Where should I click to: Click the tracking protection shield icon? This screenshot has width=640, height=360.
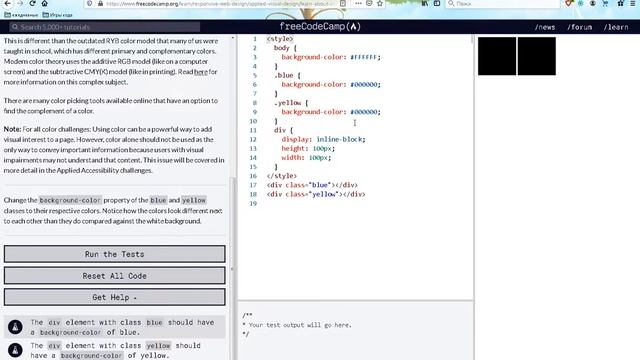coord(89,3)
